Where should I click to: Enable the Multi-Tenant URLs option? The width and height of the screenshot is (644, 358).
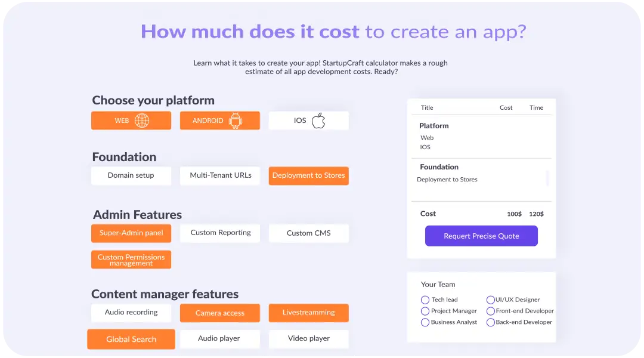pos(220,175)
